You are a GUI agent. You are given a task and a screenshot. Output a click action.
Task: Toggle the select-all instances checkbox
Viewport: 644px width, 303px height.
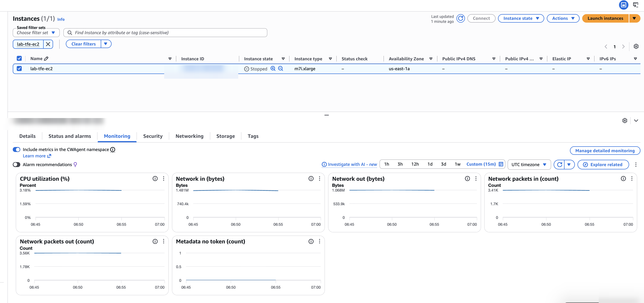19,58
